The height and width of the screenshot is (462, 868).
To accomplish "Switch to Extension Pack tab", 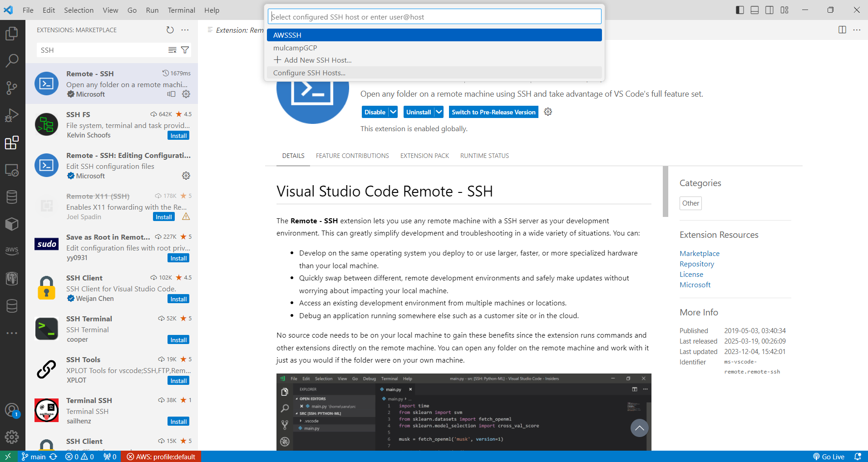I will click(x=424, y=156).
